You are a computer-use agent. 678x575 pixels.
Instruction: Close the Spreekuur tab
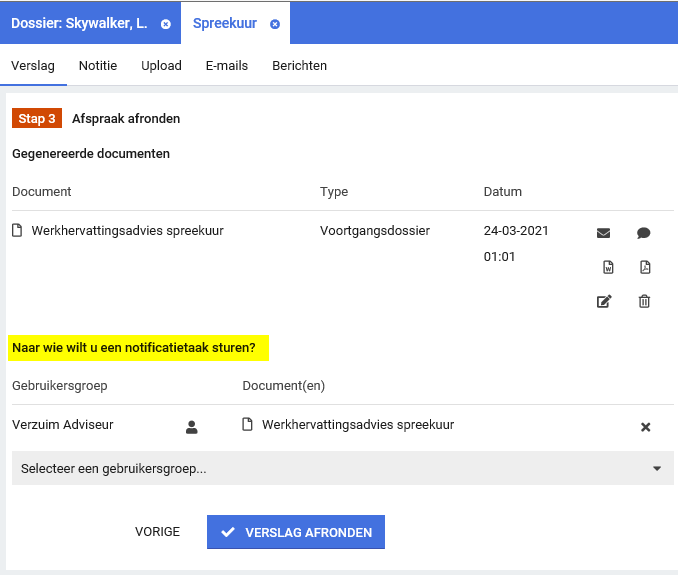275,23
